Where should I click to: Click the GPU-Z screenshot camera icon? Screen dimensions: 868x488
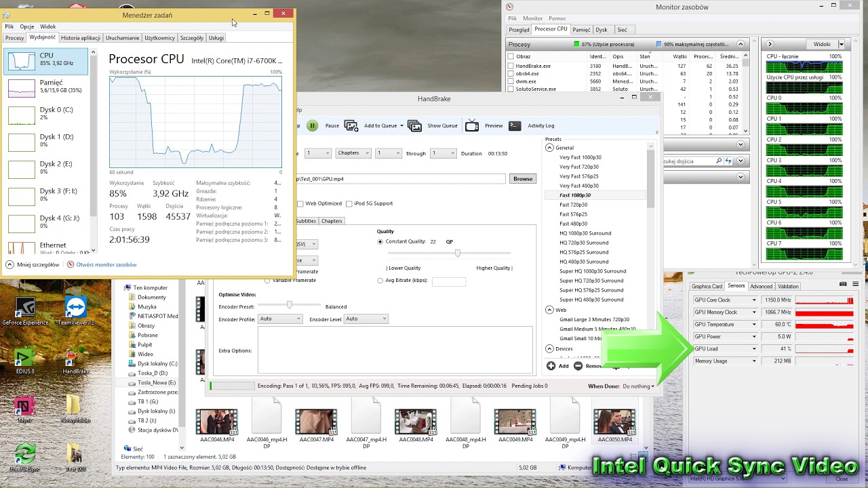(843, 284)
